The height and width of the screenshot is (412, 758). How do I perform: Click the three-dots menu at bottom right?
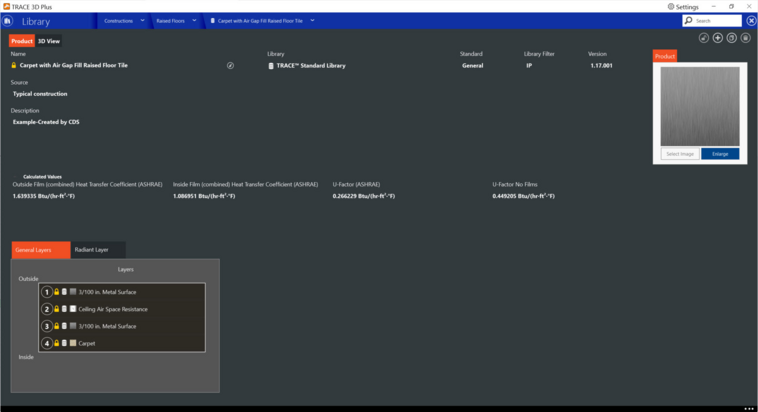pos(749,409)
